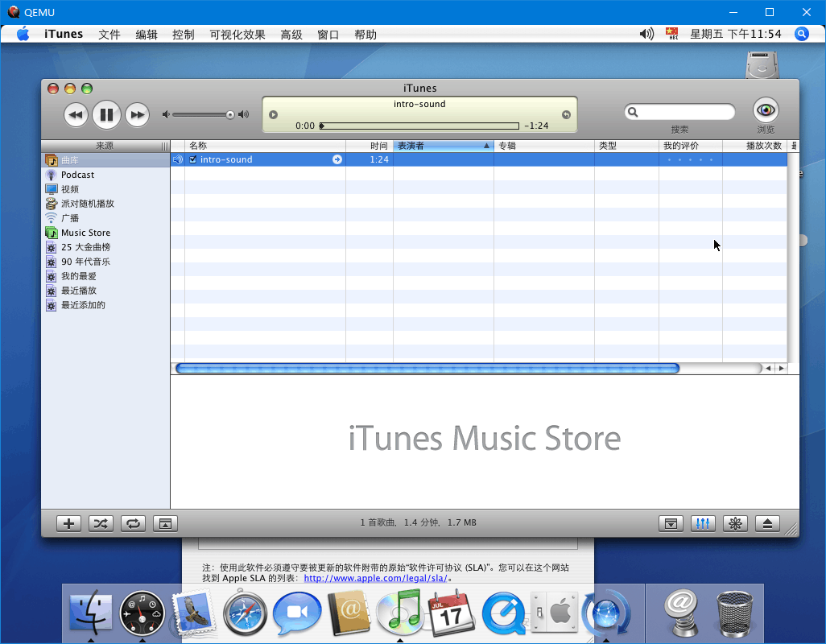
Task: Click the song progress bar in display
Action: coord(419,126)
